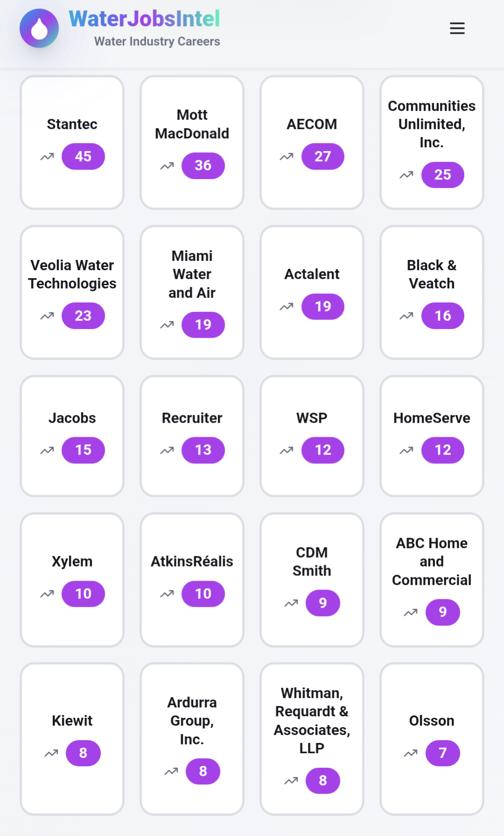Click the WaterJobsIntel site title
The image size is (504, 836).
(x=144, y=19)
